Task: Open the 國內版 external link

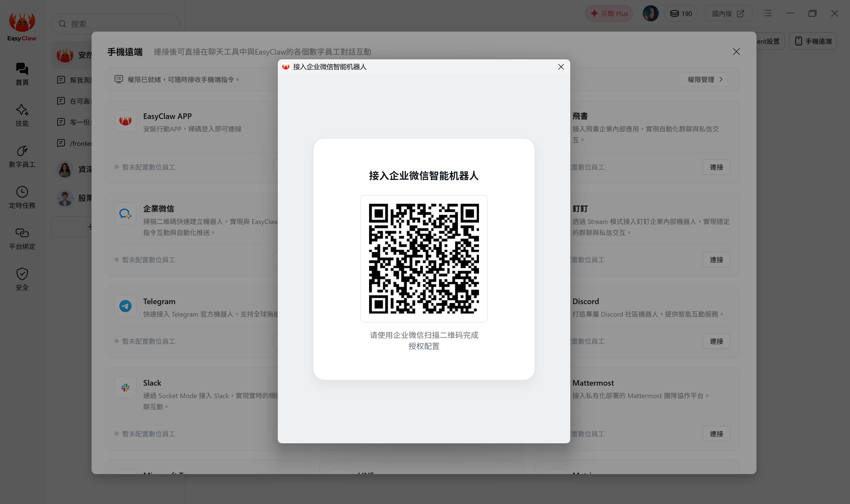Action: pyautogui.click(x=728, y=14)
